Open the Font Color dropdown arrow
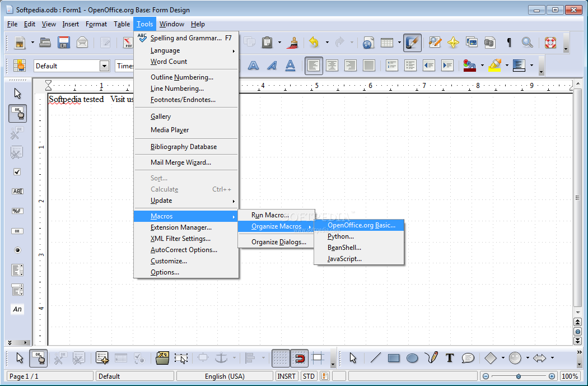The height and width of the screenshot is (386, 588). point(482,66)
